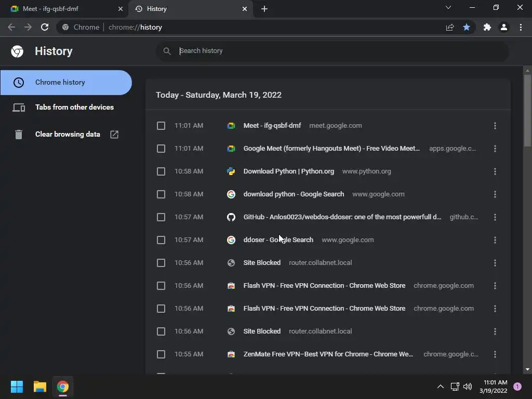Open a new tab with plus button
532x399 pixels.
(264, 9)
